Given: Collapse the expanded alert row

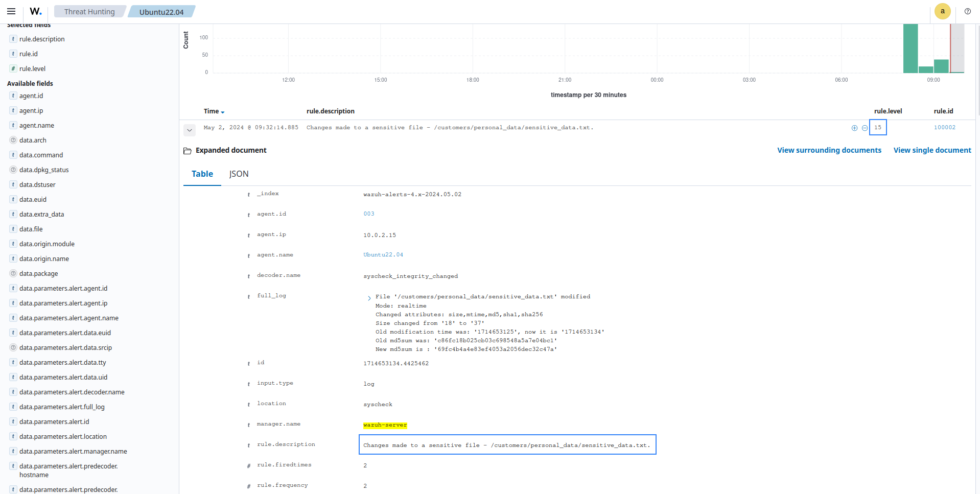Looking at the screenshot, I should [190, 130].
